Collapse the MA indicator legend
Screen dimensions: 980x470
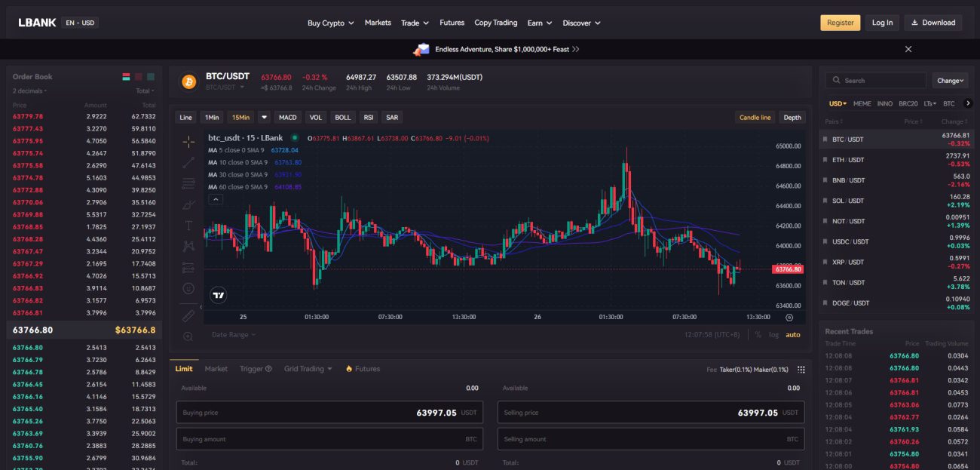[x=215, y=200]
